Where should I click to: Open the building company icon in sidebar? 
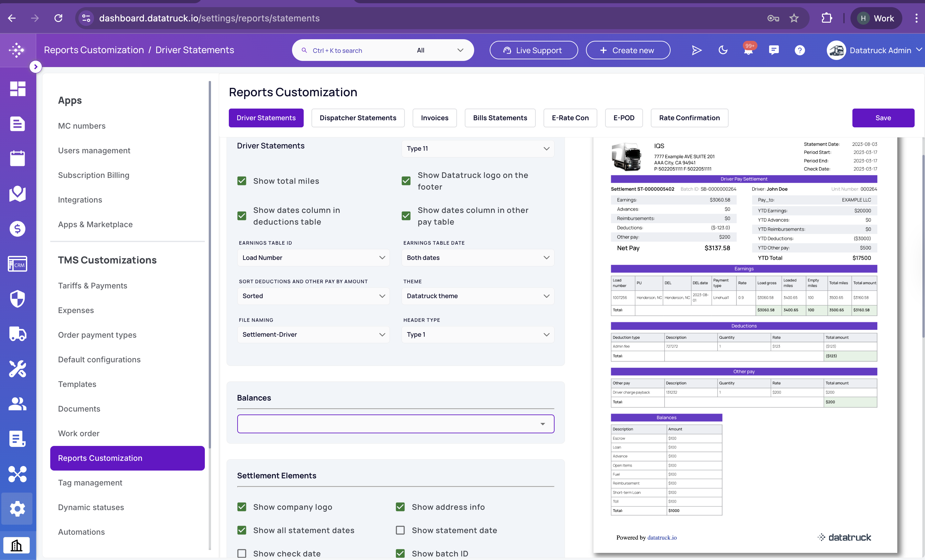tap(17, 545)
